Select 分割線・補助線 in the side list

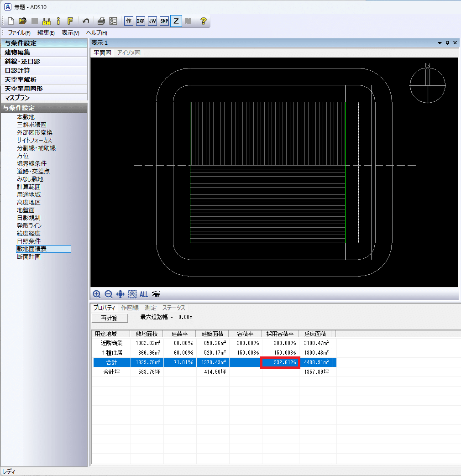point(37,148)
